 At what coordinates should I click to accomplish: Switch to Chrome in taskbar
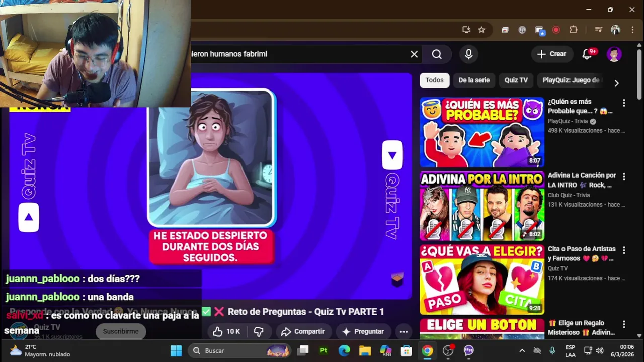(427, 351)
